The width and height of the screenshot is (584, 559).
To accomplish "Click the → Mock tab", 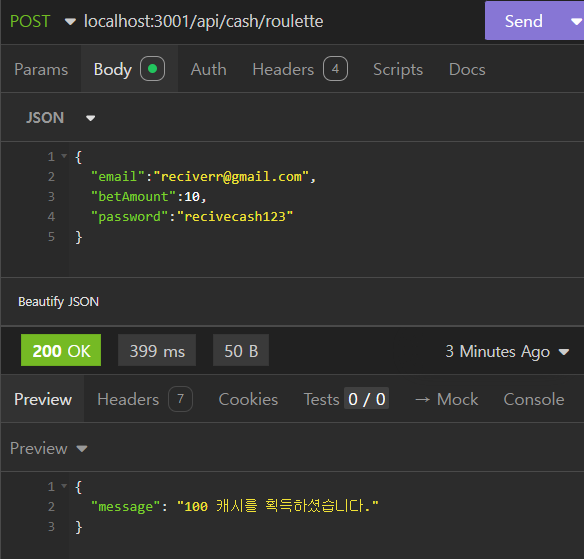I will point(447,399).
